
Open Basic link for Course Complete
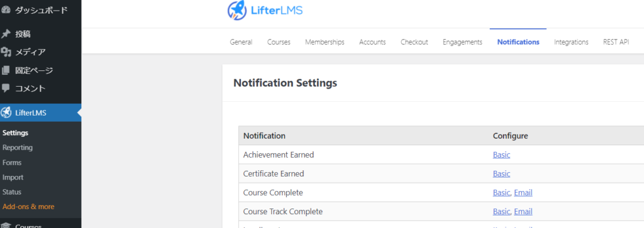click(501, 193)
